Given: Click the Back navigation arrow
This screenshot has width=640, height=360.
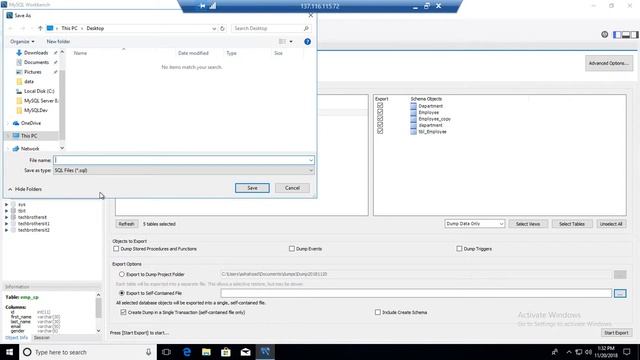Looking at the screenshot, I should [x=11, y=28].
